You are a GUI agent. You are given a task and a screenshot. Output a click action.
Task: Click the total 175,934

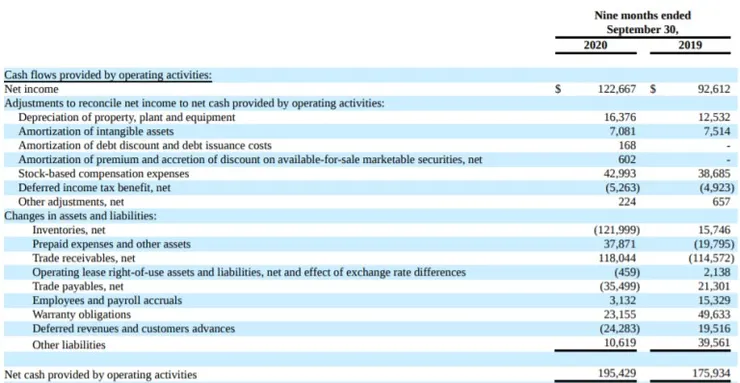(712, 374)
